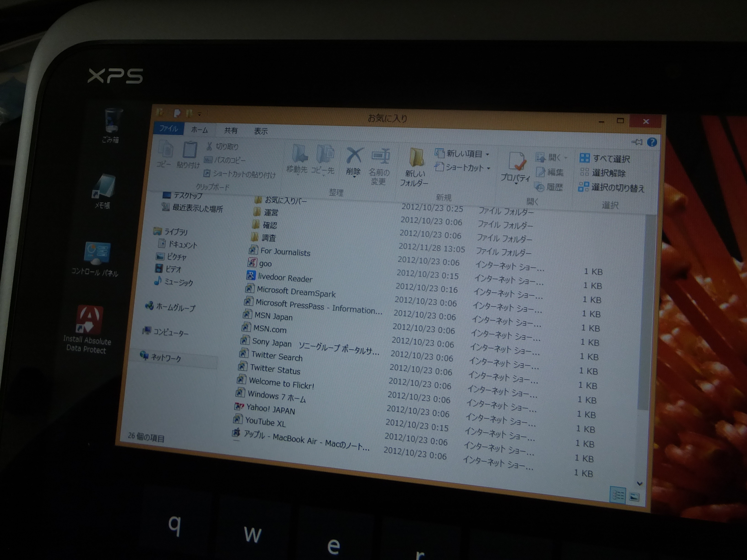The image size is (747, 560).
Task: Select the お気に入りバー folder
Action: click(280, 200)
